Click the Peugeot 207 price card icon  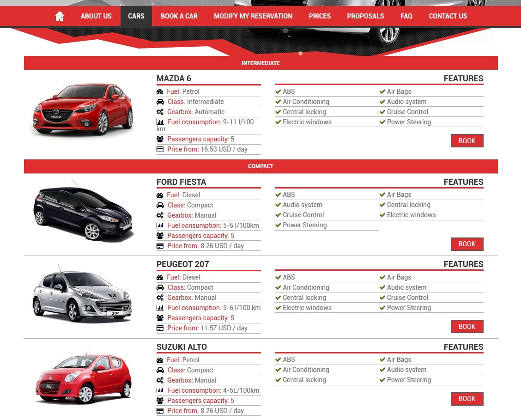click(x=160, y=329)
